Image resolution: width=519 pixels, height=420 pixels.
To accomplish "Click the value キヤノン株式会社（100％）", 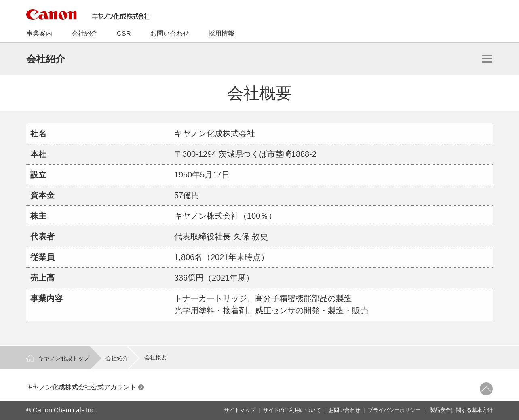I will click(225, 216).
